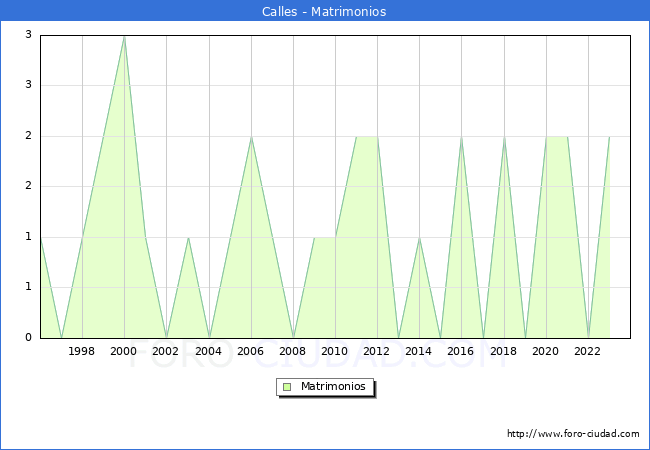Click the x-axis label 2000
This screenshot has width=650, height=450.
[124, 351]
